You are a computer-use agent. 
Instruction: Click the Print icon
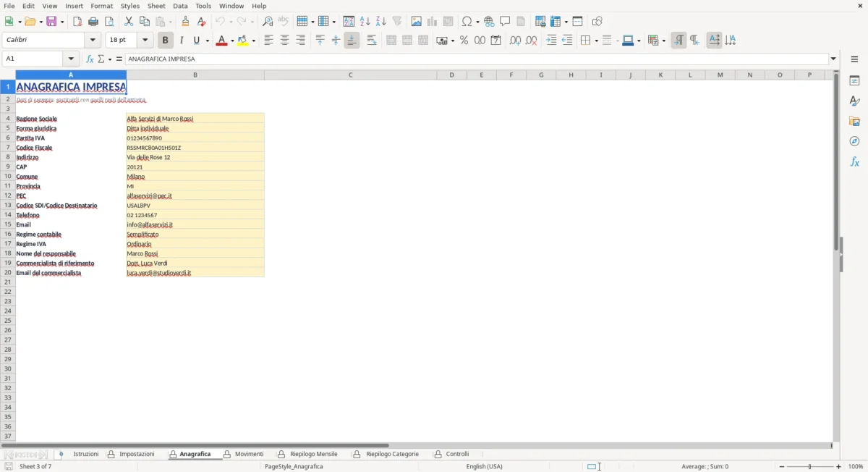click(x=93, y=22)
